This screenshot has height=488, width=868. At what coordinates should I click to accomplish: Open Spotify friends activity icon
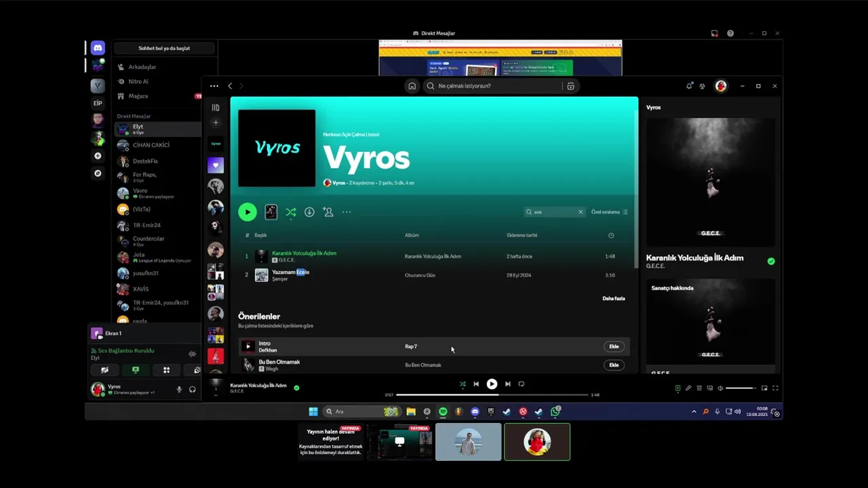[703, 86]
